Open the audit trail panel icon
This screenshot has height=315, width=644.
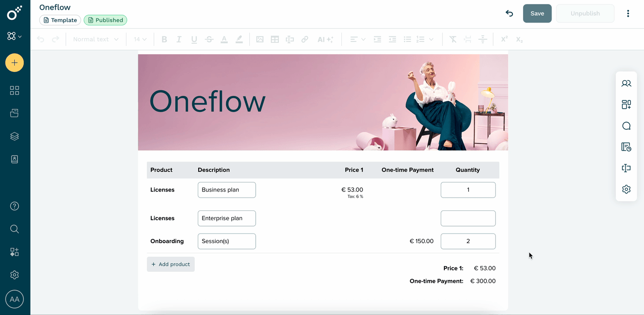(626, 147)
